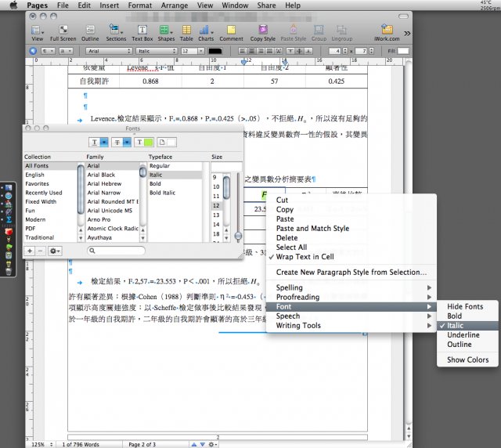Toggle Wrap Text in Cell option
The width and height of the screenshot is (501, 448).
(305, 257)
